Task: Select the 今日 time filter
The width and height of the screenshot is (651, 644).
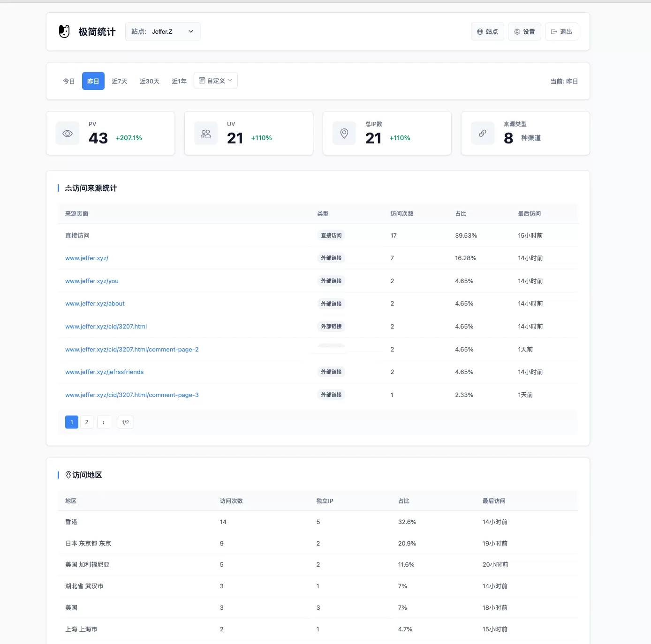Action: click(x=68, y=81)
